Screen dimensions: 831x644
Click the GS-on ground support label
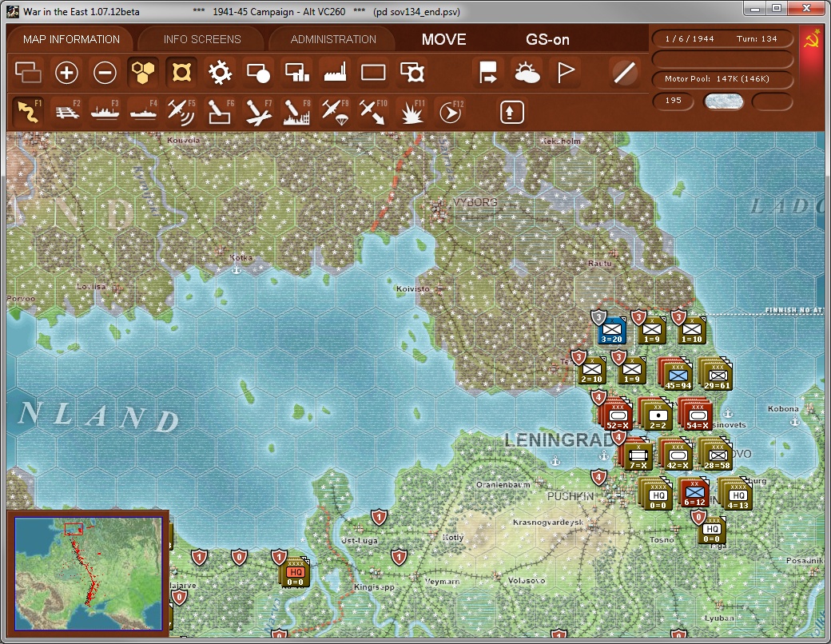click(x=547, y=39)
